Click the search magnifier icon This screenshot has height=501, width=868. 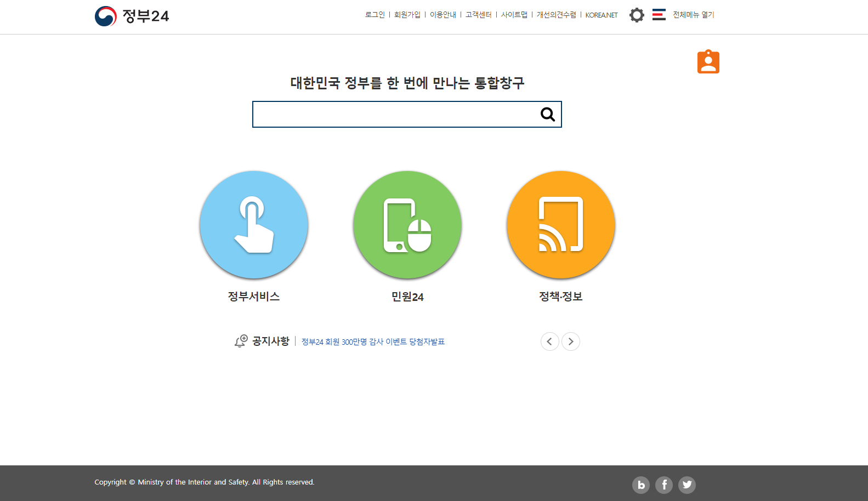547,115
